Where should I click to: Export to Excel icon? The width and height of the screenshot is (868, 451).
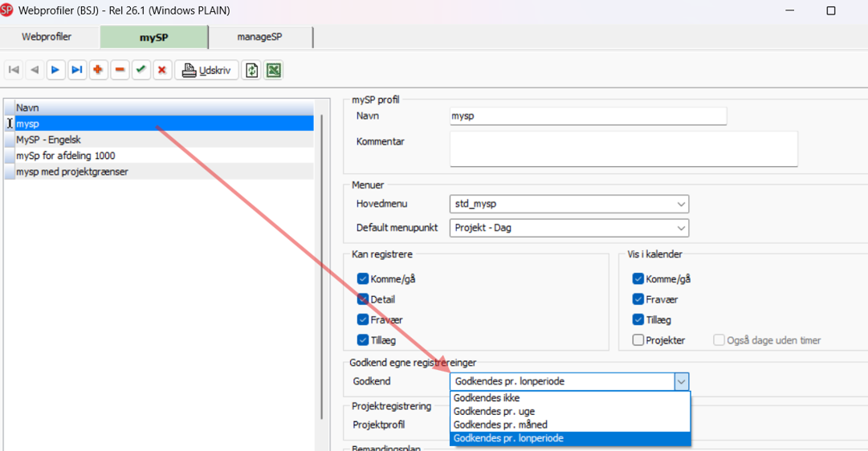(x=274, y=71)
